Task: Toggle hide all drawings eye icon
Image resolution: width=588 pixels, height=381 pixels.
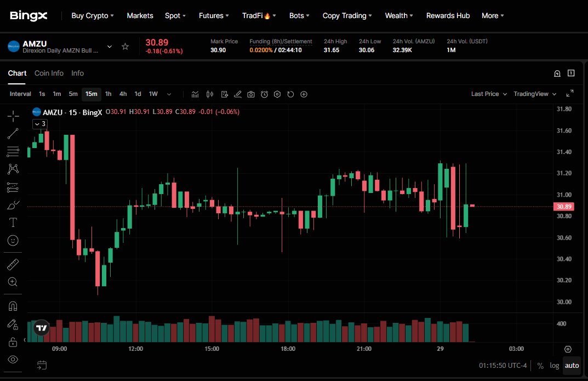Action: [x=13, y=360]
